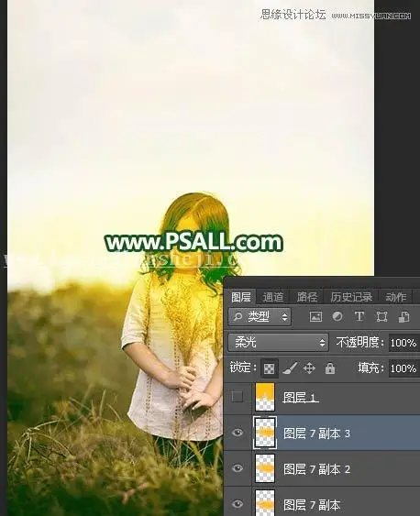Lock layer position move icon

(x=309, y=368)
